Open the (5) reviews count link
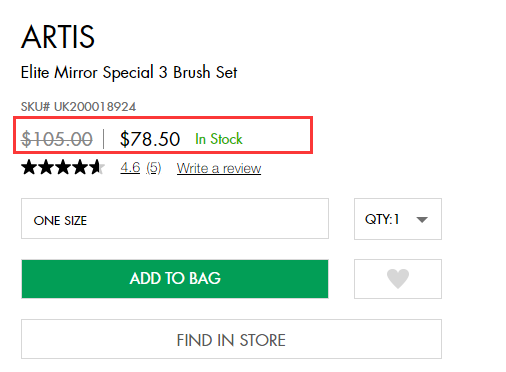 [154, 168]
